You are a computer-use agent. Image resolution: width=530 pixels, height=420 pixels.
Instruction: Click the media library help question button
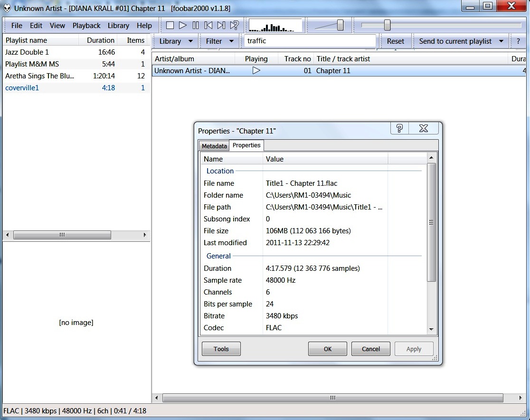click(518, 41)
